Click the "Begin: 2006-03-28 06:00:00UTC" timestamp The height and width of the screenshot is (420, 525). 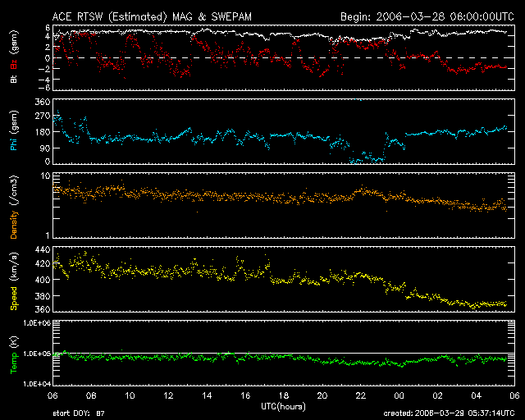427,16
